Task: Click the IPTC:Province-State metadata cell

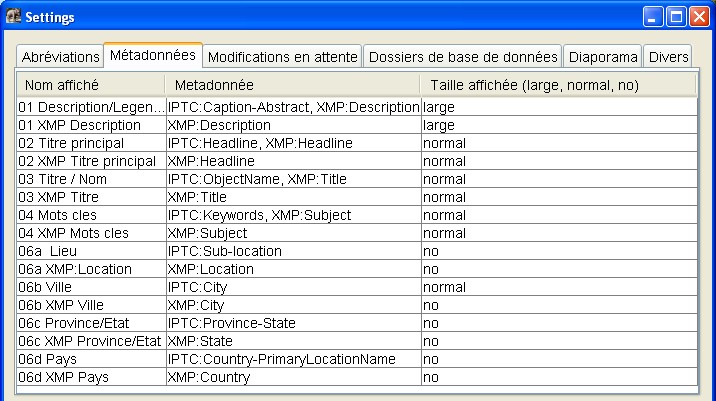Action: [294, 323]
